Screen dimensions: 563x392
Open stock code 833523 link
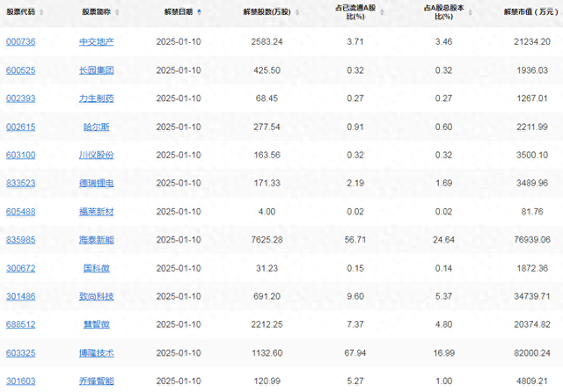tap(21, 184)
